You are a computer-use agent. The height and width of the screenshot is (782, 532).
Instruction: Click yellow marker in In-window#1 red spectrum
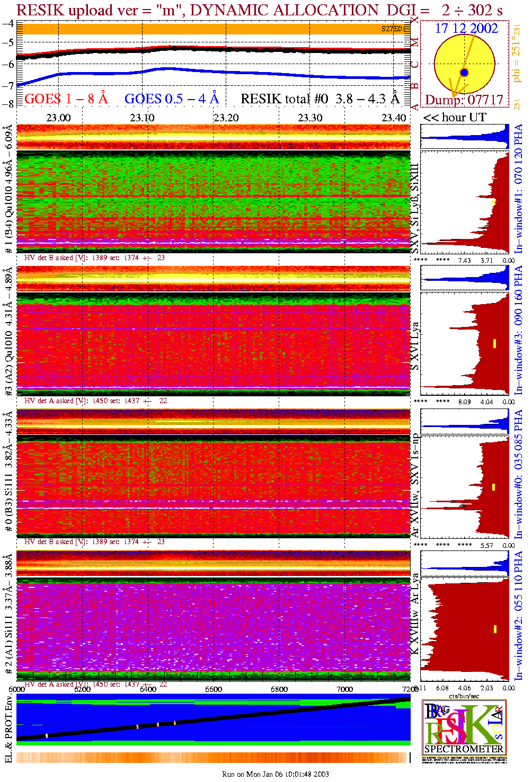coord(494,202)
